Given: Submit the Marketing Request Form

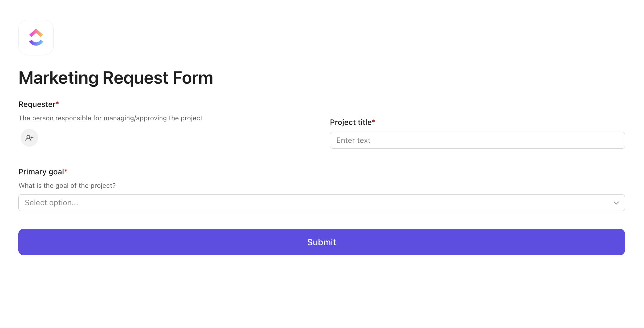Looking at the screenshot, I should pos(321,242).
